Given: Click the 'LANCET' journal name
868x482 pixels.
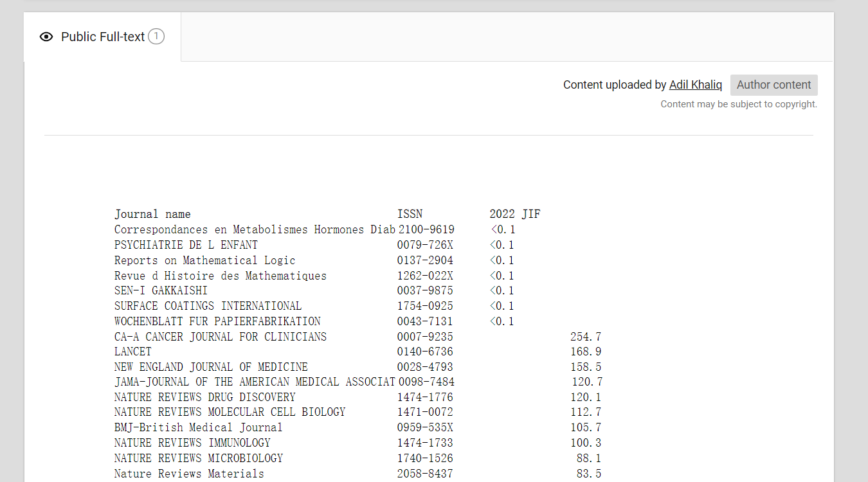Looking at the screenshot, I should 133,352.
